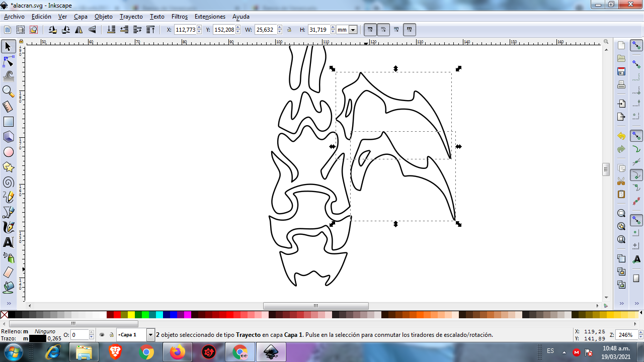Select the Eraser tool
644x362 pixels.
point(8,273)
